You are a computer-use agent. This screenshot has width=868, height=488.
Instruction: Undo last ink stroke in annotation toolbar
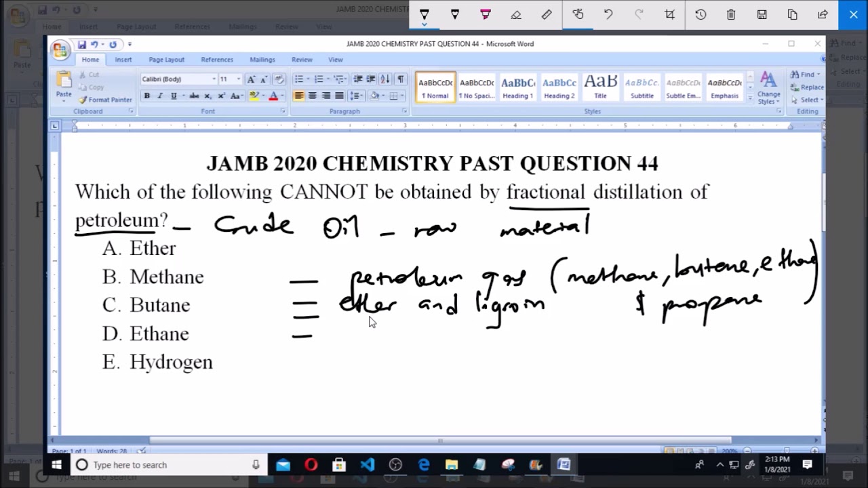pos(608,14)
